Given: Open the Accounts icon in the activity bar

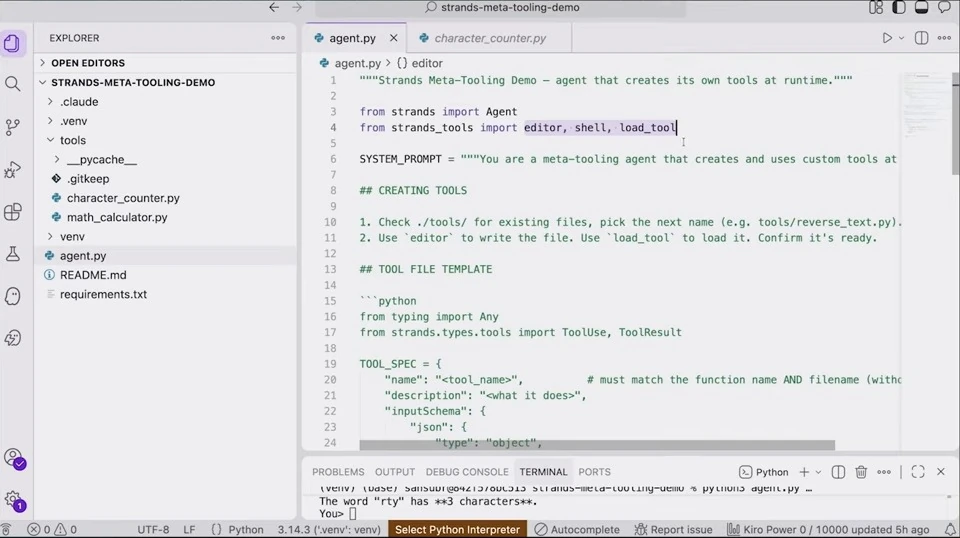Looking at the screenshot, I should coord(13,458).
